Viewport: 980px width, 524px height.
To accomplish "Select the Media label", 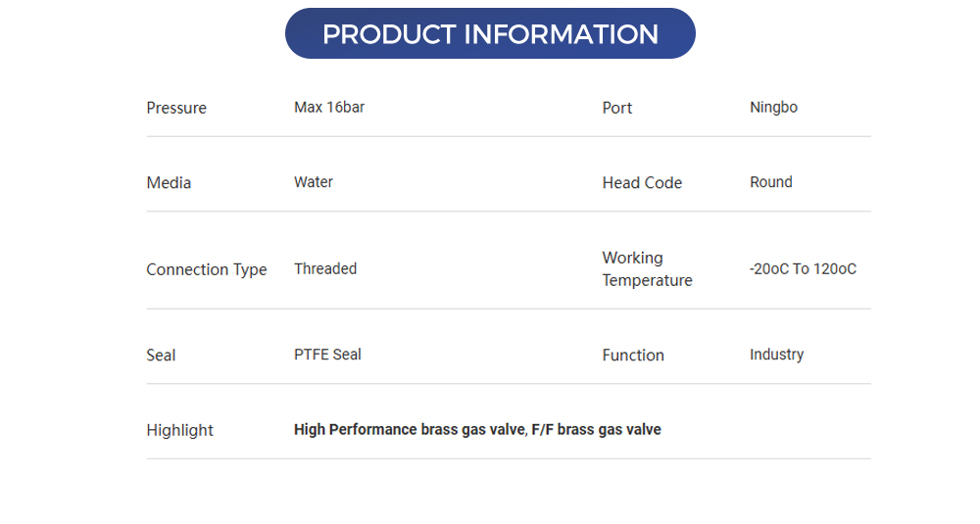I will pyautogui.click(x=169, y=183).
